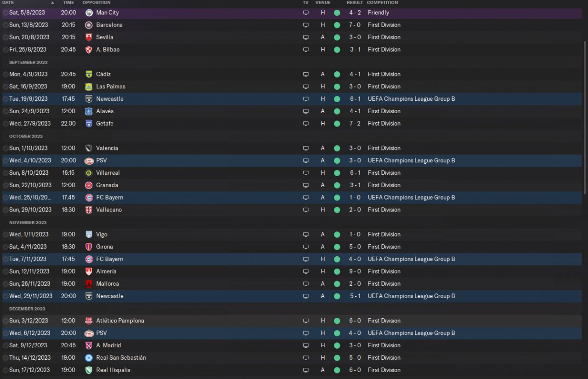Open Barcelona via its club badge
Image resolution: width=588 pixels, height=379 pixels.
89,25
